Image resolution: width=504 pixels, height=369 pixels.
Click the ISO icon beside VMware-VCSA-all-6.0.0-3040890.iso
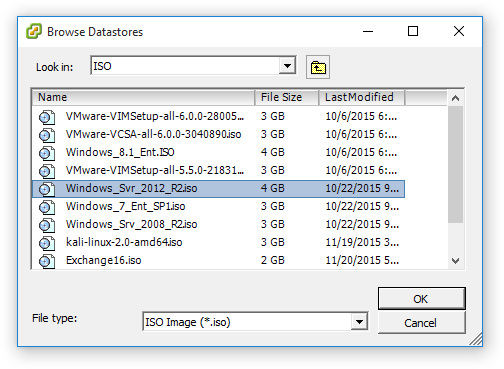(x=47, y=135)
